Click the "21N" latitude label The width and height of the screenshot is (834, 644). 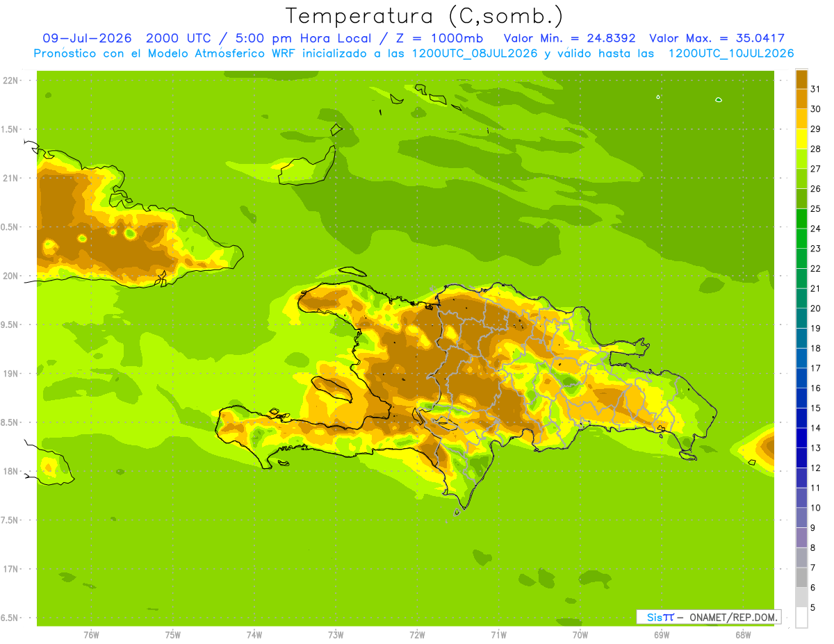click(x=11, y=179)
